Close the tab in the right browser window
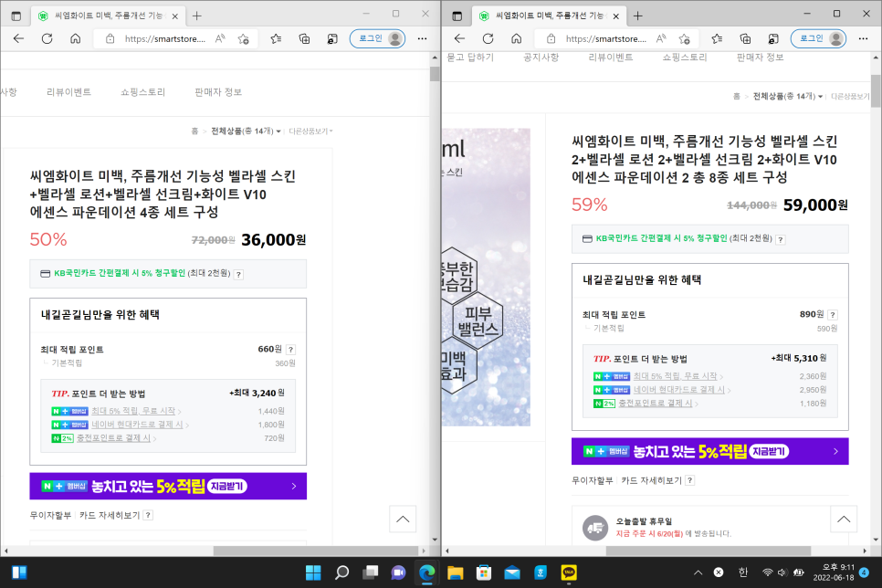The width and height of the screenshot is (882, 588). point(616,16)
